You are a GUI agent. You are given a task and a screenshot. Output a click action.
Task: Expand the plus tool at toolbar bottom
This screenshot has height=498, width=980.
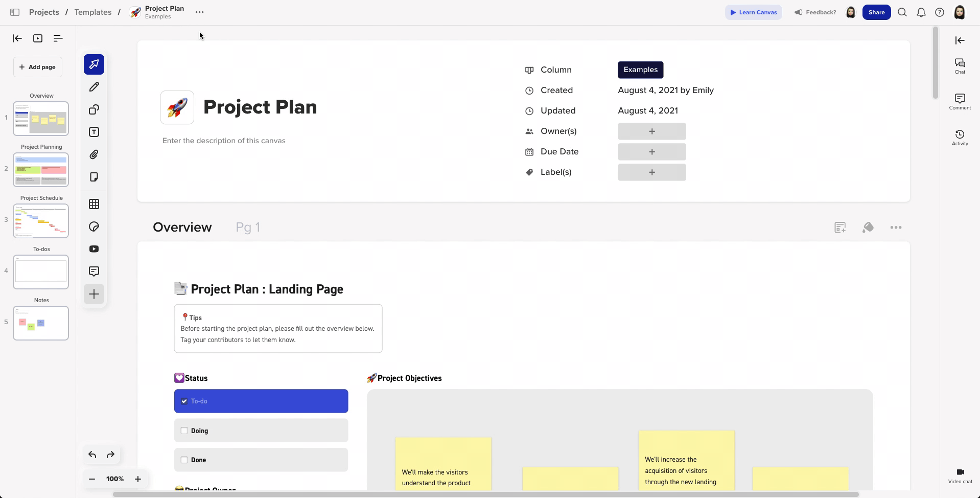94,294
